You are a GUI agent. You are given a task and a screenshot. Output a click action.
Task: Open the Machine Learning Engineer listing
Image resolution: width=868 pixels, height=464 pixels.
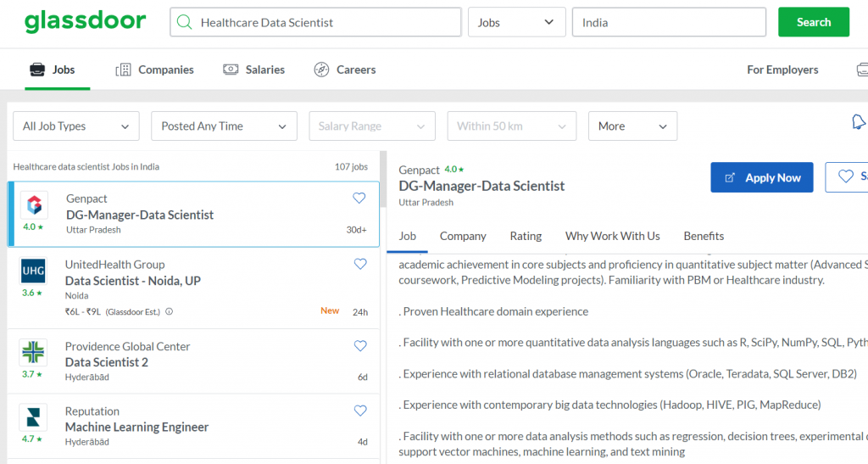pos(136,427)
